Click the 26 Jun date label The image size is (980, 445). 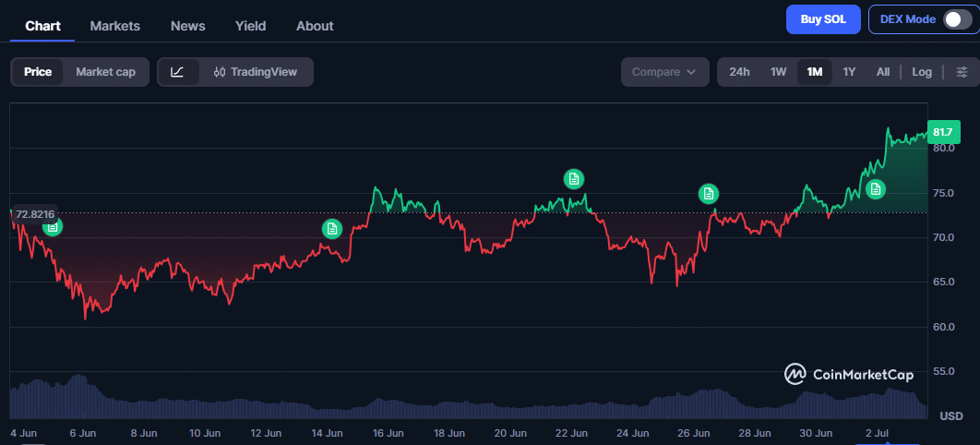694,433
